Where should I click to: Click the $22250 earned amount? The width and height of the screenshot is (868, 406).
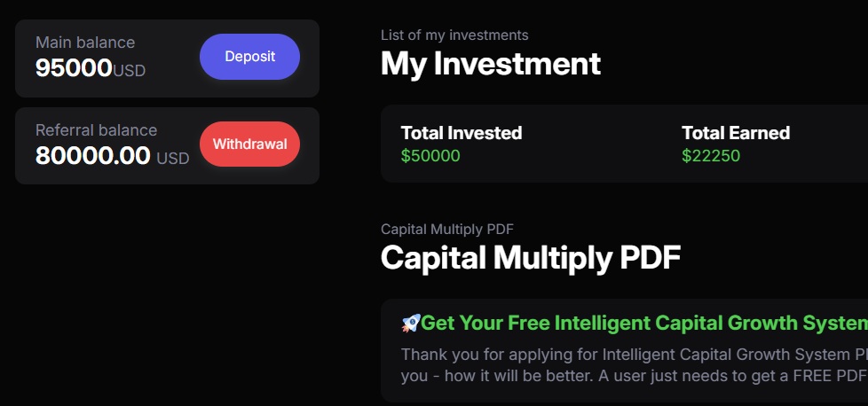click(x=710, y=156)
